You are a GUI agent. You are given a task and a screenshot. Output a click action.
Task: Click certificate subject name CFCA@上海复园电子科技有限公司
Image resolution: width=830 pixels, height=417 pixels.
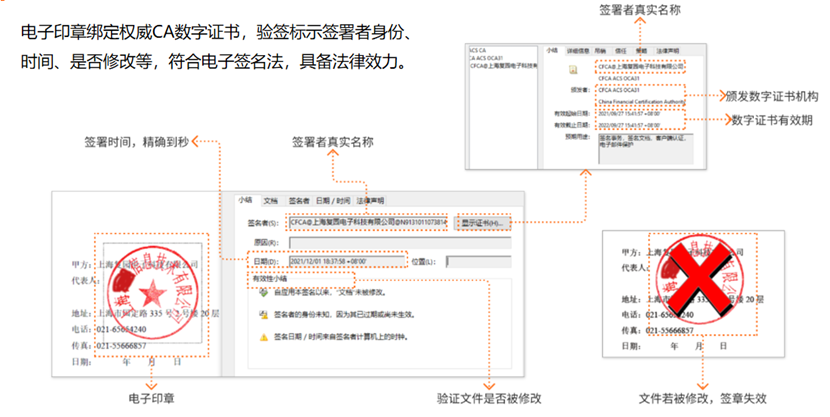[641, 67]
